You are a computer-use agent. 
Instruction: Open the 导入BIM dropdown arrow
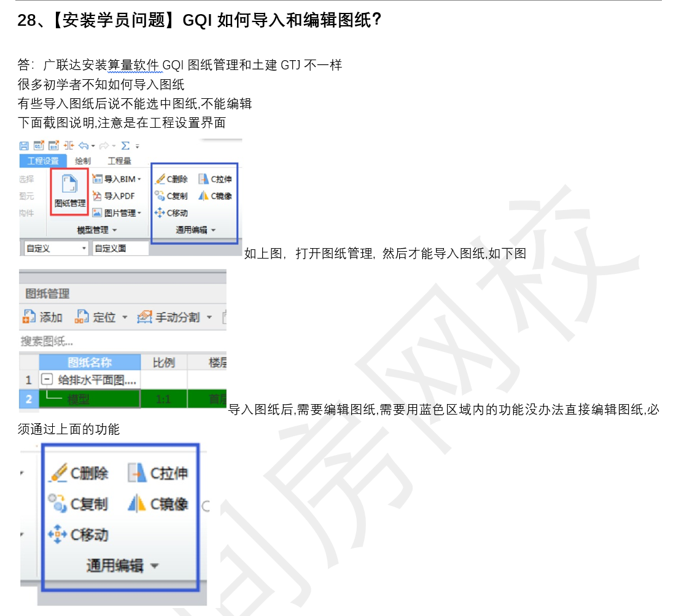pos(139,179)
